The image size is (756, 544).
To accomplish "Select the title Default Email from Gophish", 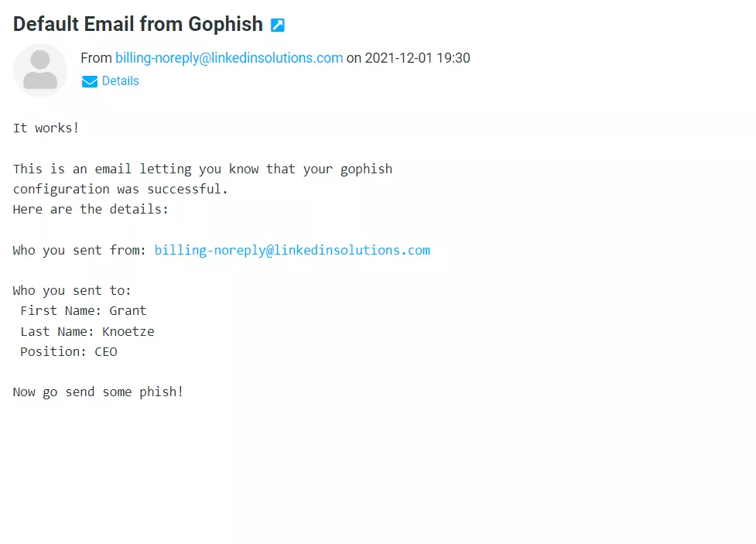I will pos(137,24).
